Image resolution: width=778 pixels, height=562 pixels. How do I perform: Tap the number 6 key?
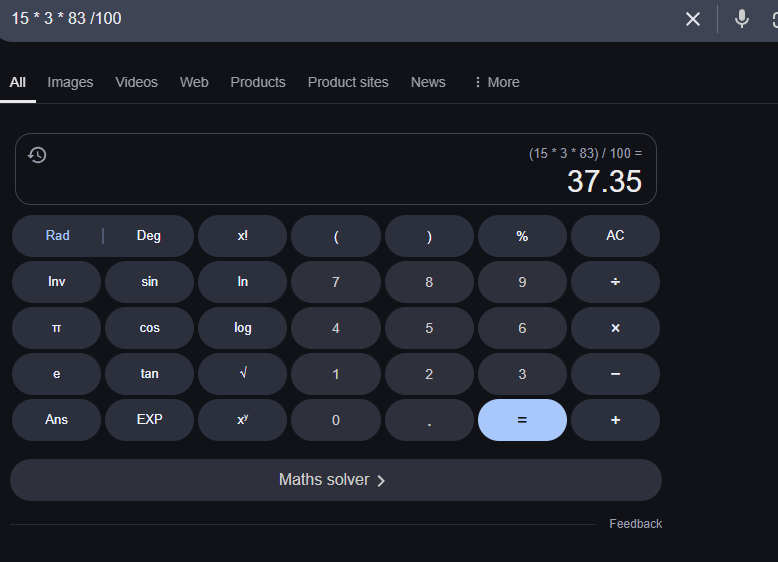point(522,328)
